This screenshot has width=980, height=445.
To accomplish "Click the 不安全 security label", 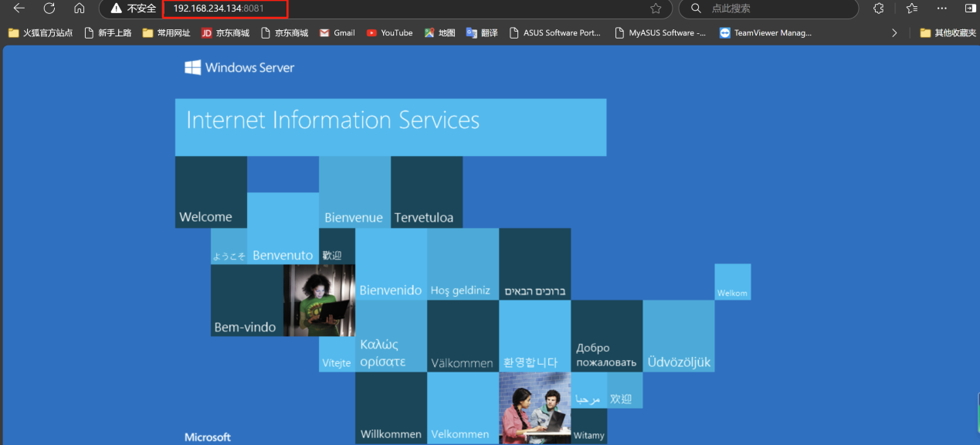I will (141, 8).
